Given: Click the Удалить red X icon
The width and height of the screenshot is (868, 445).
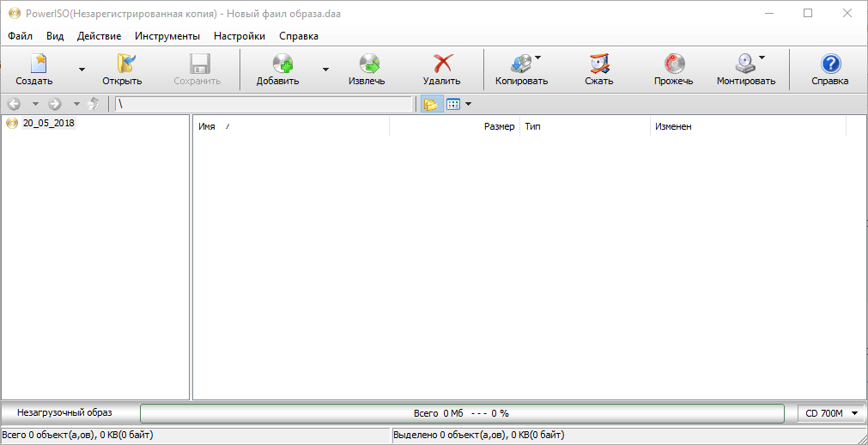Looking at the screenshot, I should [x=442, y=64].
